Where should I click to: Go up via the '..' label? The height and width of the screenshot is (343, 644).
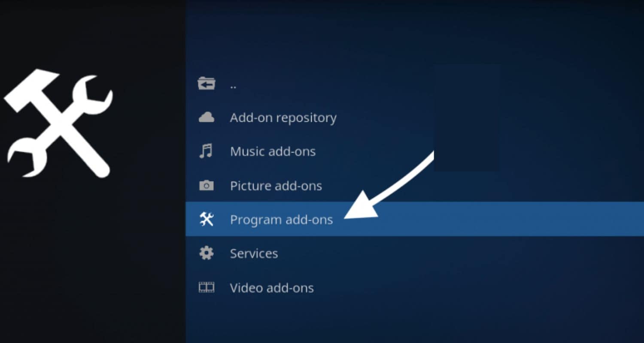(x=233, y=85)
